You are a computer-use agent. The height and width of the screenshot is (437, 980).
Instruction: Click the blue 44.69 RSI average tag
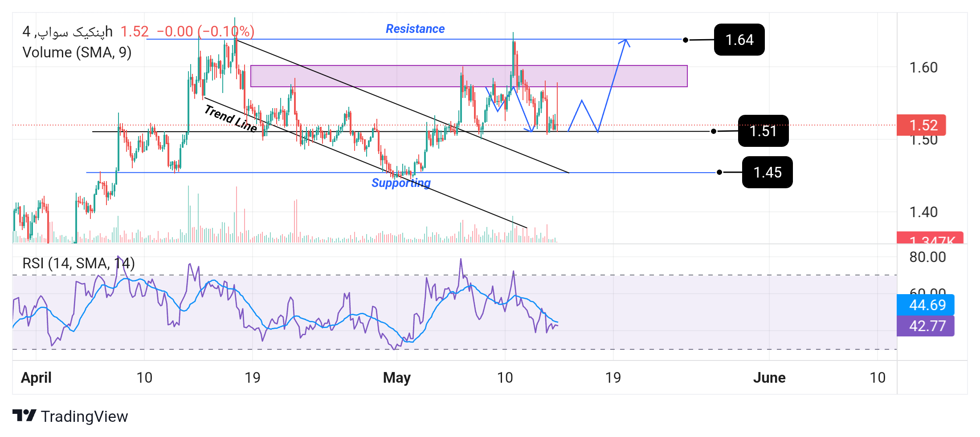926,305
